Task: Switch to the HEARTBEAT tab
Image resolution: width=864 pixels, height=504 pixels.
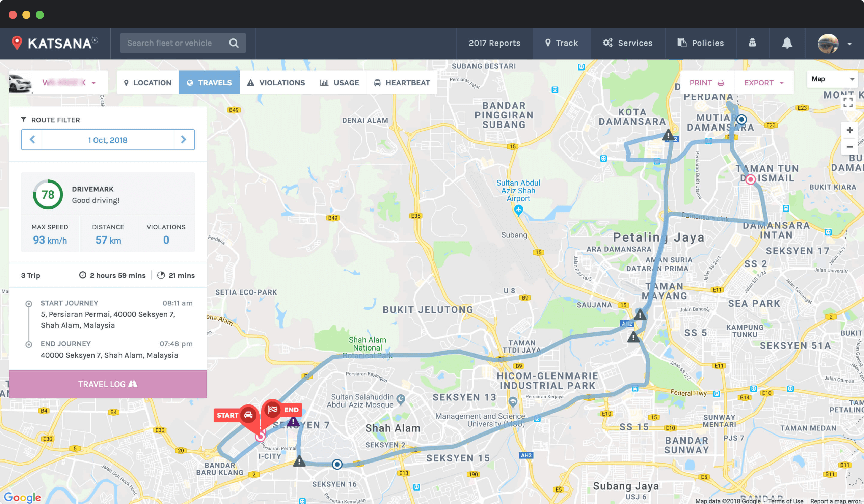Action: tap(402, 83)
